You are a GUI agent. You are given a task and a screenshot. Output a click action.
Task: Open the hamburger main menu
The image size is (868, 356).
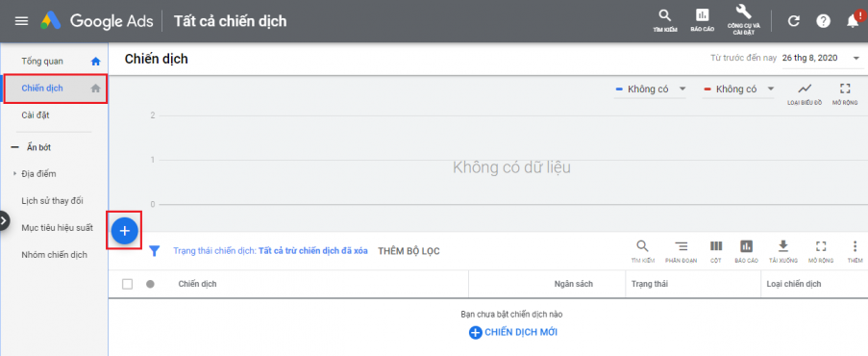21,21
